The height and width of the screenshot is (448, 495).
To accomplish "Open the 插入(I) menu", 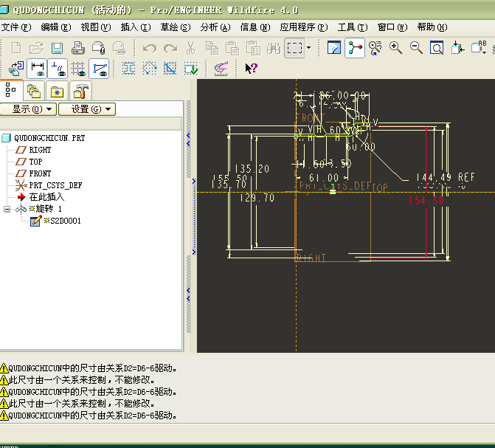I will [x=136, y=27].
